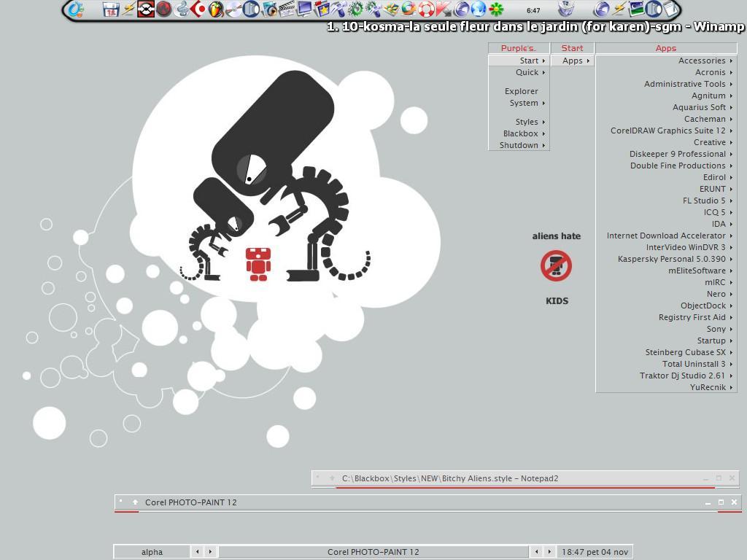Open the treble clef music icon
Screen dimensions: 747x560
point(181,9)
